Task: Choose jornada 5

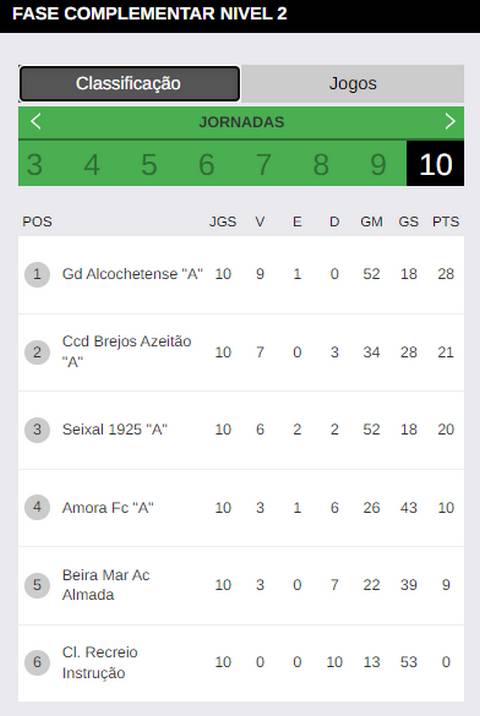Action: 149,164
